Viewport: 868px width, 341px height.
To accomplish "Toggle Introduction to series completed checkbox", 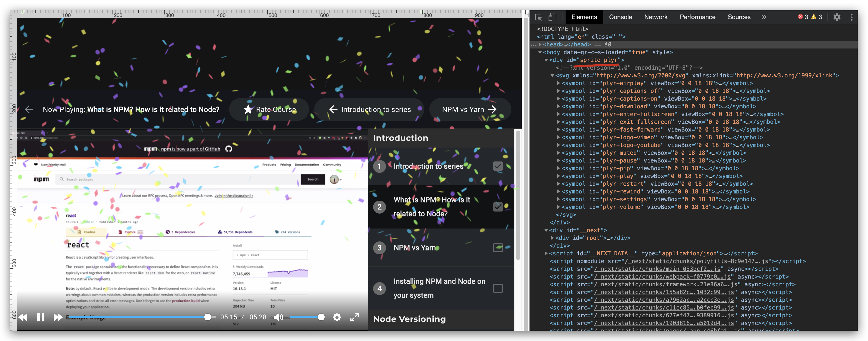I will (x=498, y=166).
